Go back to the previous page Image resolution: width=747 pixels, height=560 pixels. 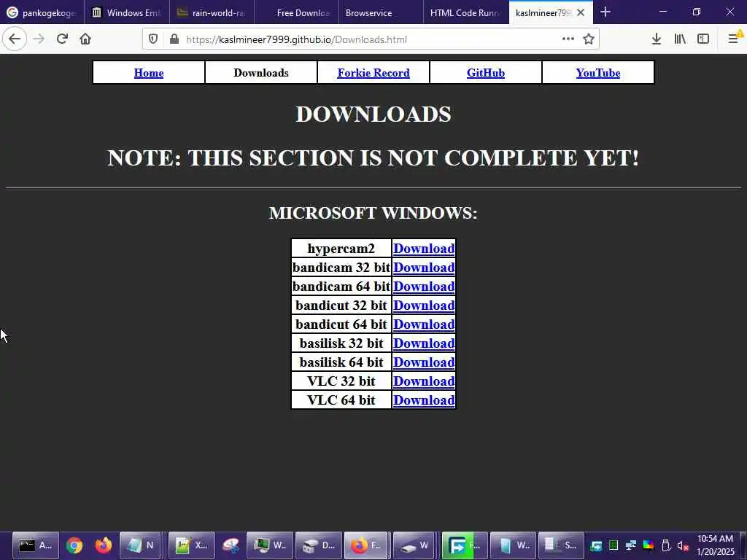[x=15, y=39]
